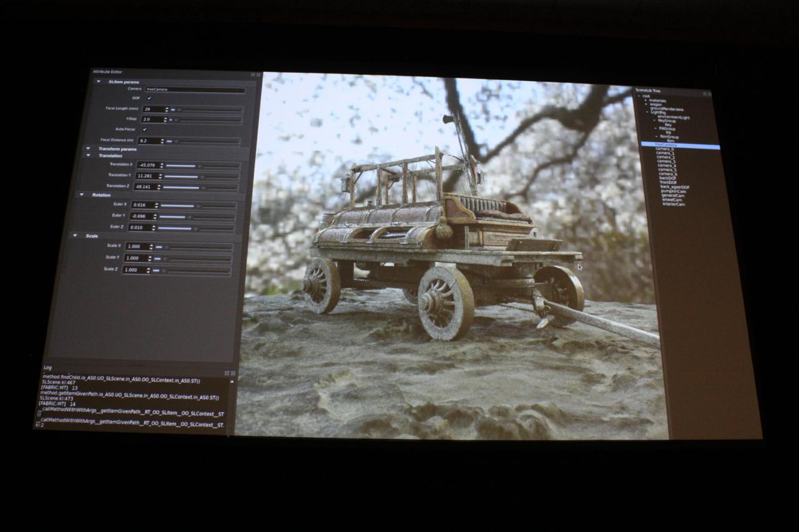Click the Translation X slider
799x532 pixels.
[202, 166]
